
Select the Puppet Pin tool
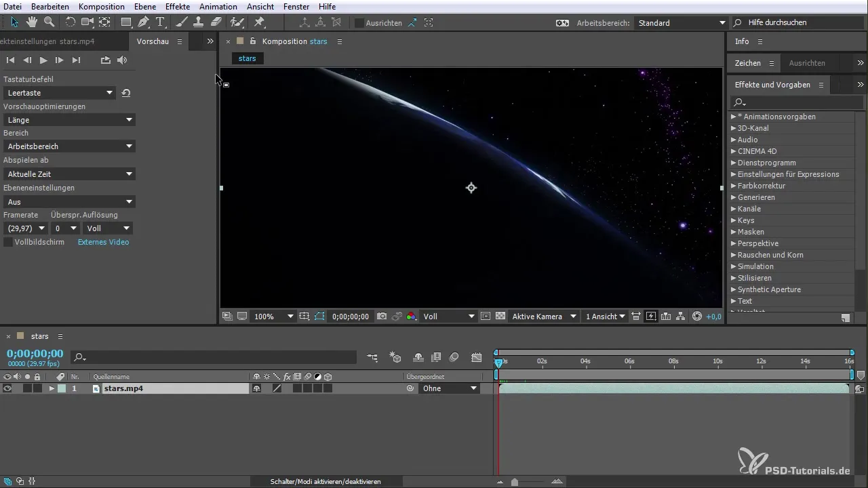tap(259, 22)
